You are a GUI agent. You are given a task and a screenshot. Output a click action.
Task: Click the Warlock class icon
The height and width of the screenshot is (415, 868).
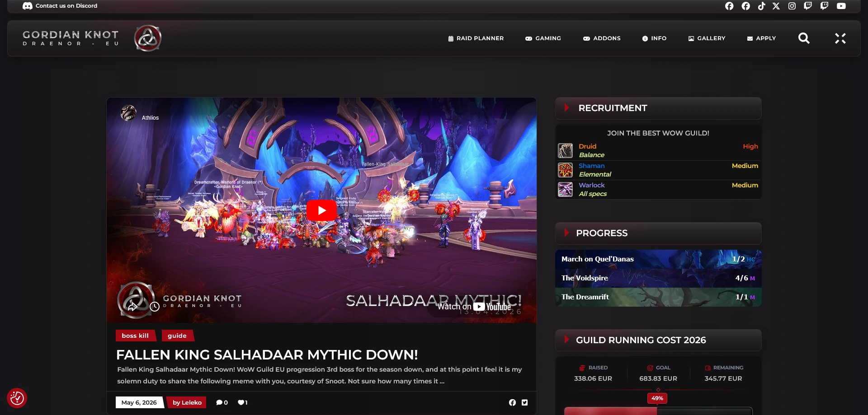[x=565, y=189]
